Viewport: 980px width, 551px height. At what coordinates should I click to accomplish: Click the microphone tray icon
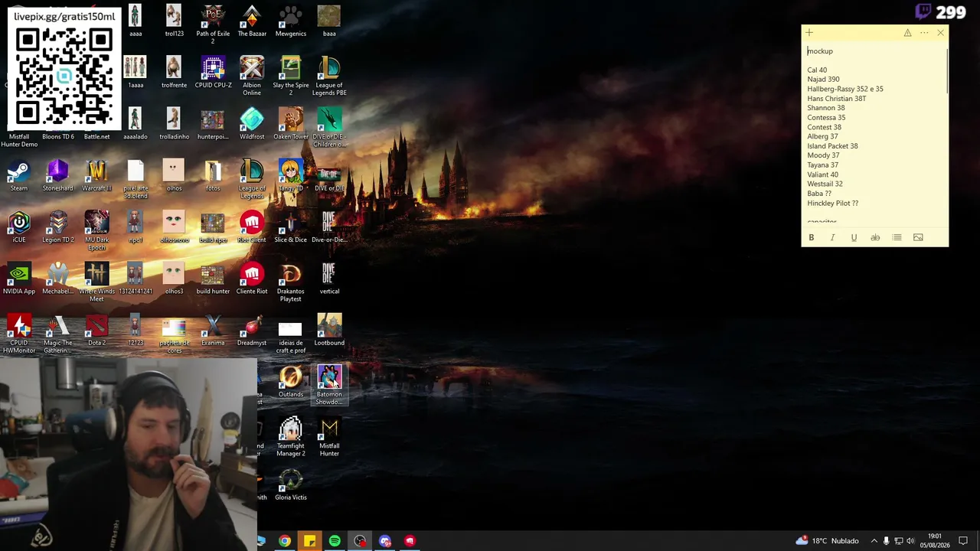[x=887, y=541]
